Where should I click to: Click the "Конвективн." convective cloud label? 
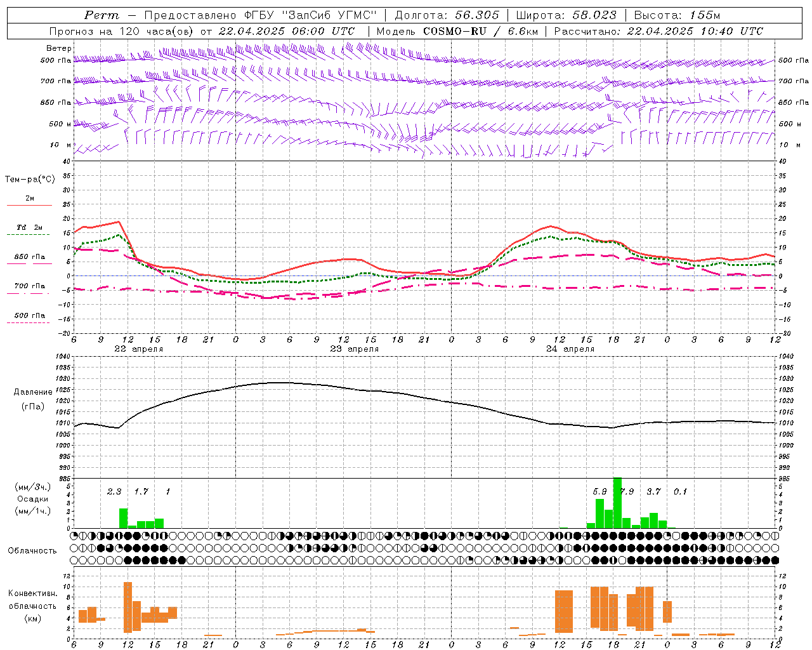tap(32, 594)
